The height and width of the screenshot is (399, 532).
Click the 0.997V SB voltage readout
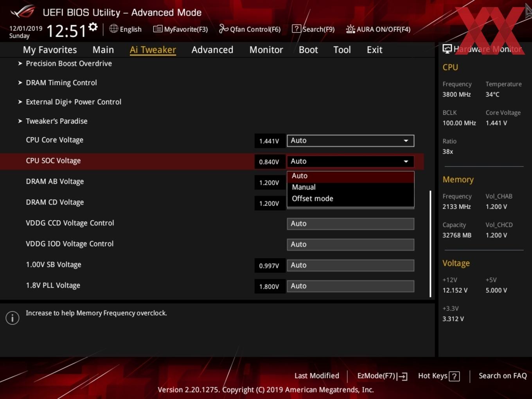[x=270, y=266]
